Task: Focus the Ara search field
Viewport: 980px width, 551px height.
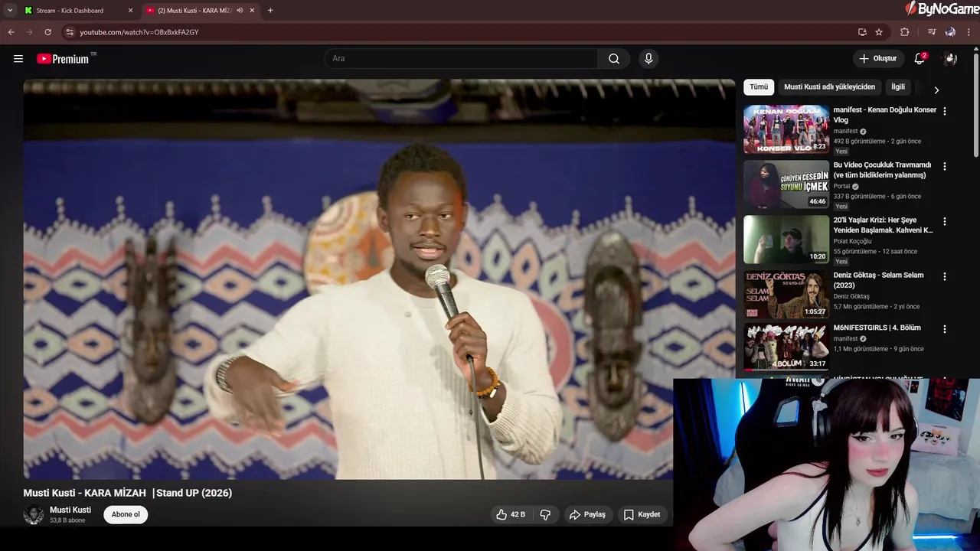Action: point(461,59)
